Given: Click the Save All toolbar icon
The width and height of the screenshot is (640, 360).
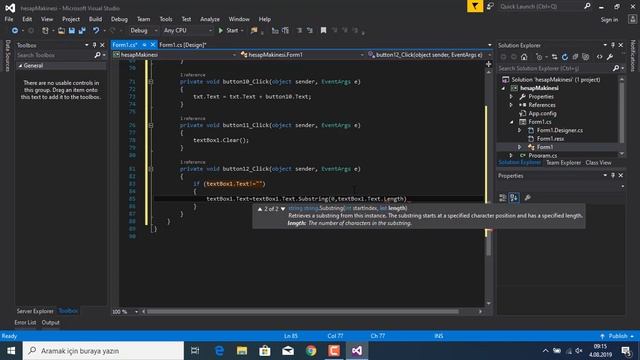Looking at the screenshot, I should [82, 31].
